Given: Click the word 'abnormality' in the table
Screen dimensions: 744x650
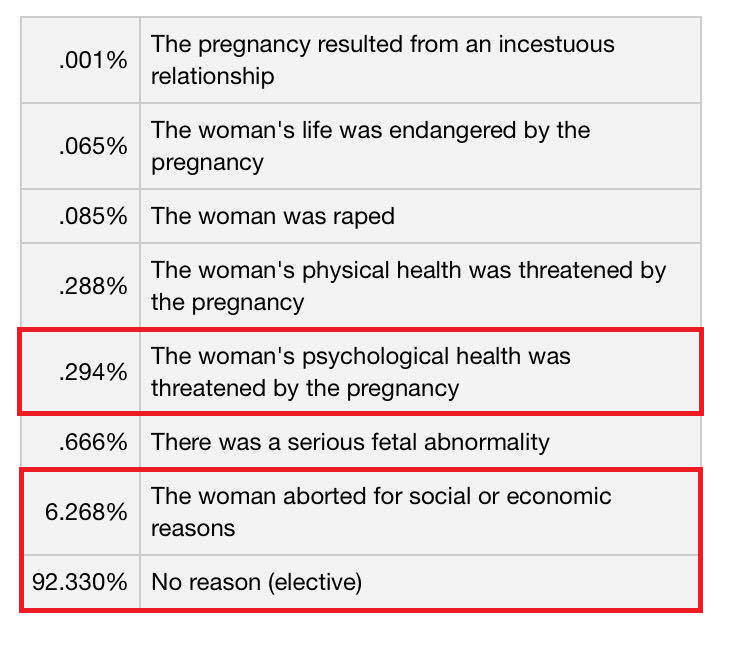Looking at the screenshot, I should click(x=487, y=442).
